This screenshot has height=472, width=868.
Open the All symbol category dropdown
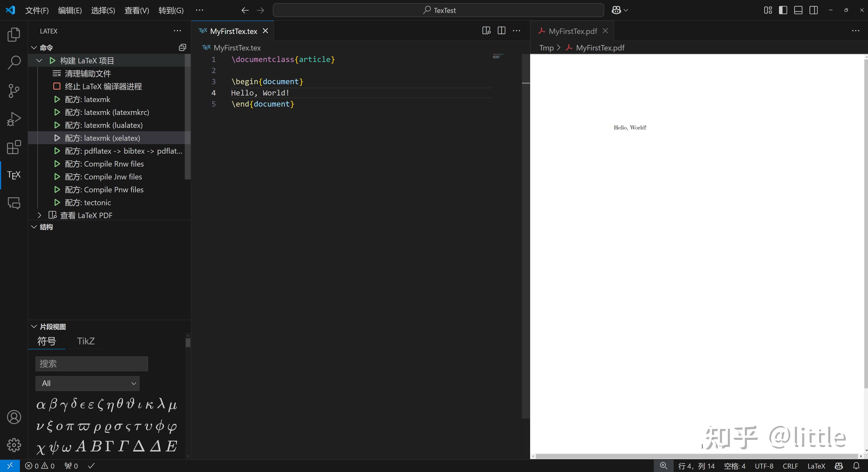[x=87, y=384]
